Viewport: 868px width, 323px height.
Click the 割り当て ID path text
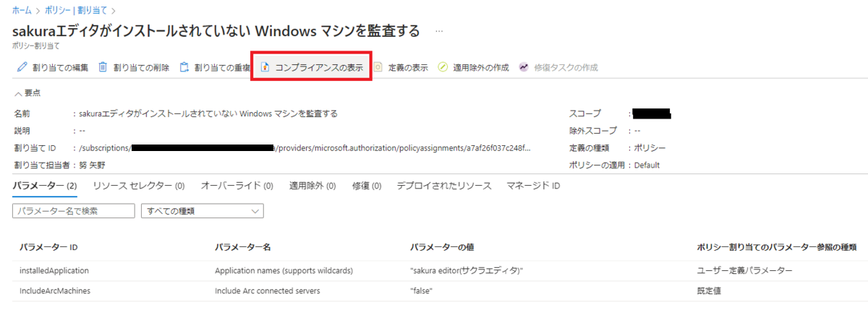point(305,148)
